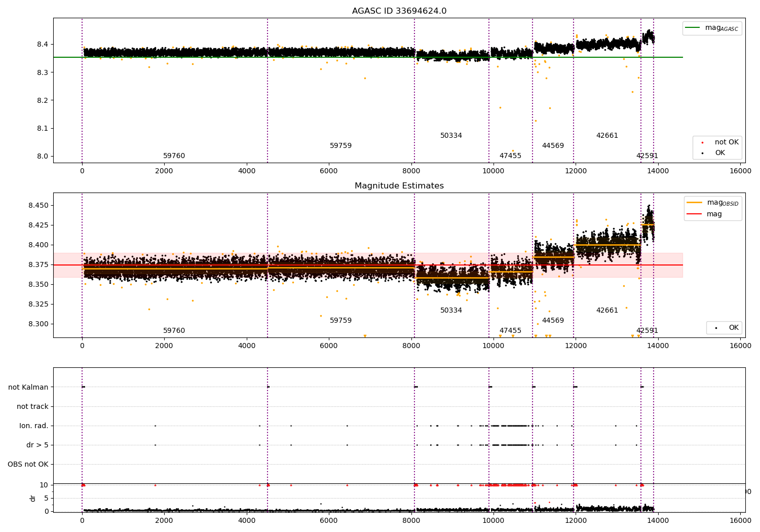
Task: Click obsid label 42591 in Magnitude Estimates plot
Action: click(x=647, y=331)
